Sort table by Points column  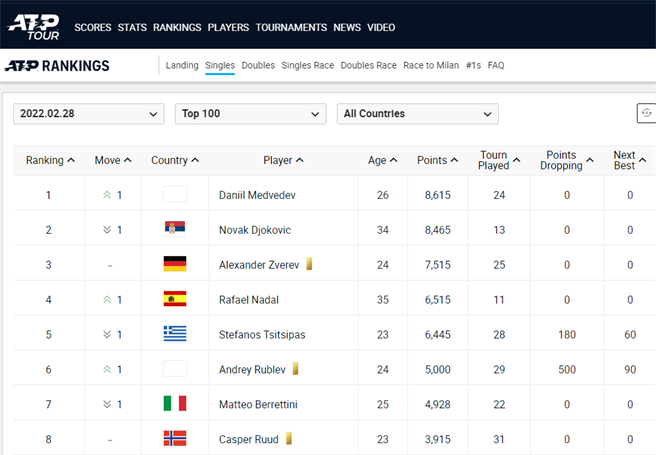437,160
